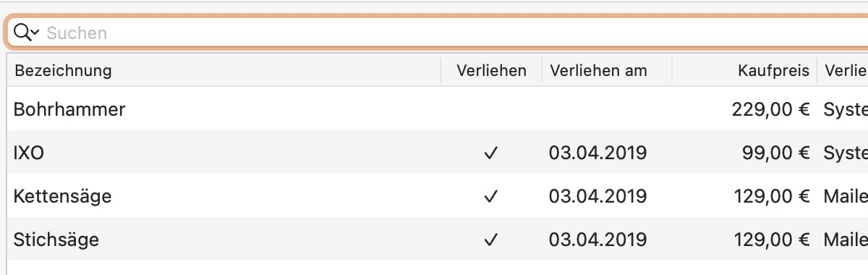Select the Kettensäge entry name

62,196
